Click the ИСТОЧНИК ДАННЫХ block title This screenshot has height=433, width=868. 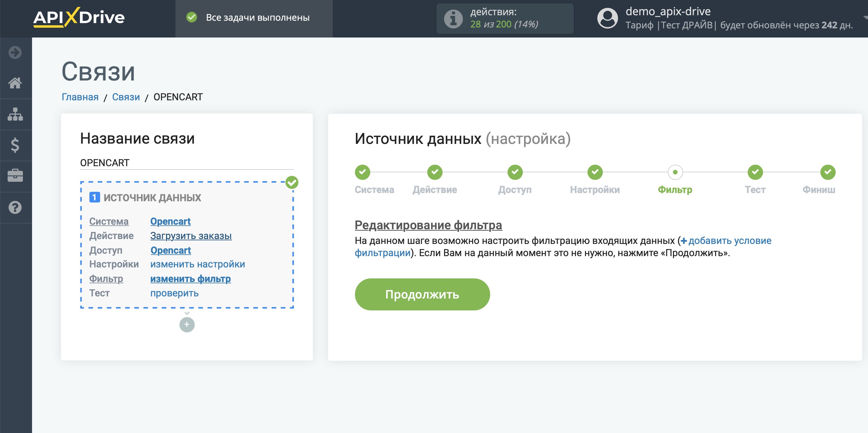pyautogui.click(x=152, y=198)
